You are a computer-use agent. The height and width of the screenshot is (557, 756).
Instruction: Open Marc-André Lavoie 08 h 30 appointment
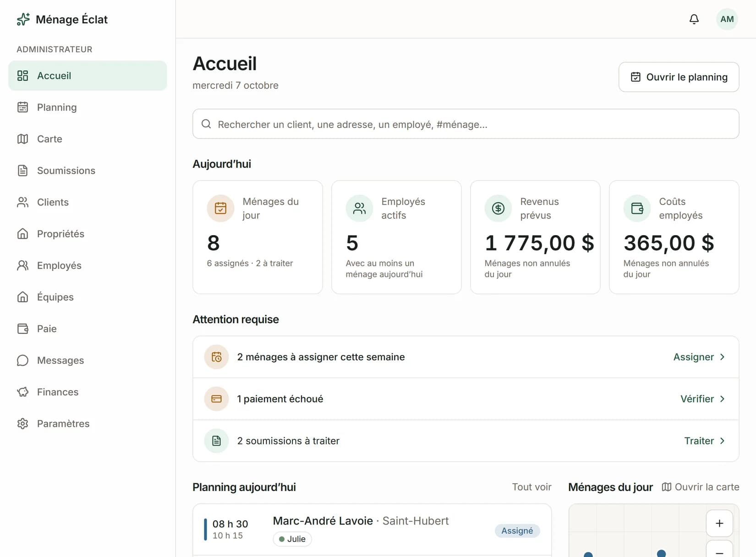(x=372, y=530)
